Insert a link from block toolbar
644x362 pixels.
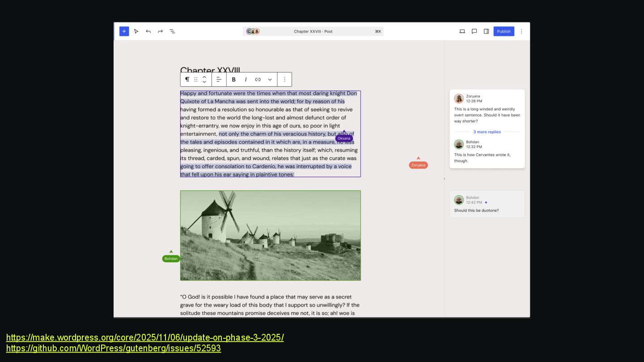tap(258, 80)
